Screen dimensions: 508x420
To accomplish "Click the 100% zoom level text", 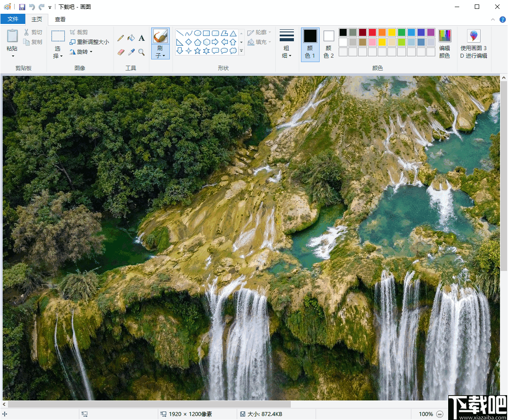I will click(426, 414).
